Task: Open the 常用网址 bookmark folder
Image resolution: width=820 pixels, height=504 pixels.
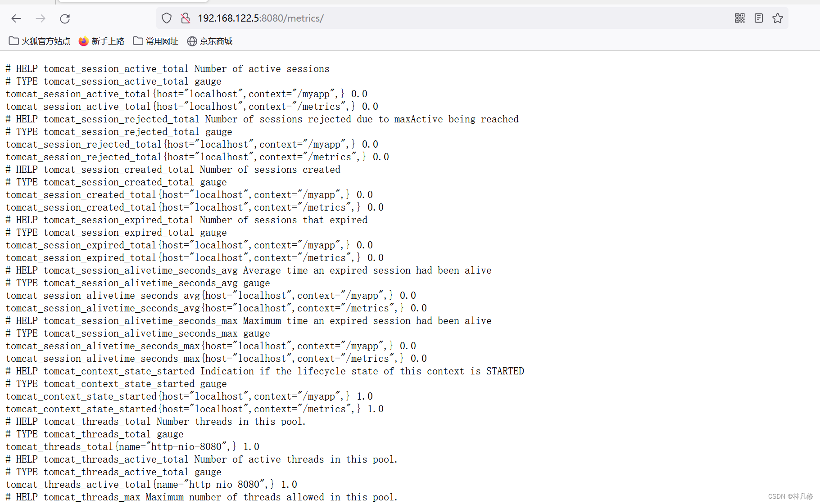Action: coord(156,41)
